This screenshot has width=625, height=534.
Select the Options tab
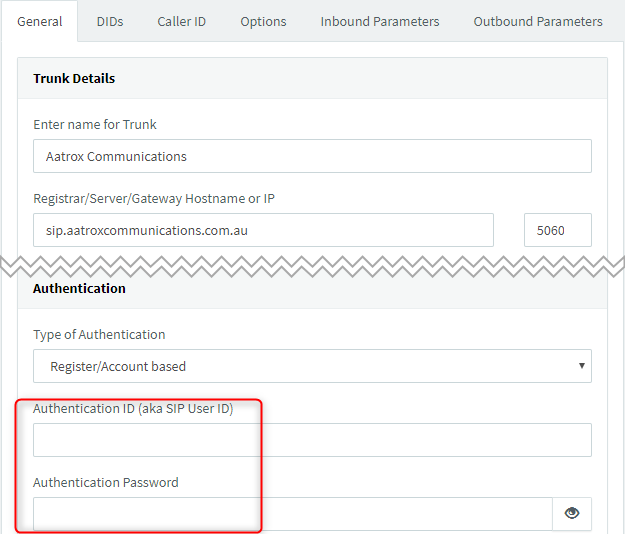pos(263,21)
